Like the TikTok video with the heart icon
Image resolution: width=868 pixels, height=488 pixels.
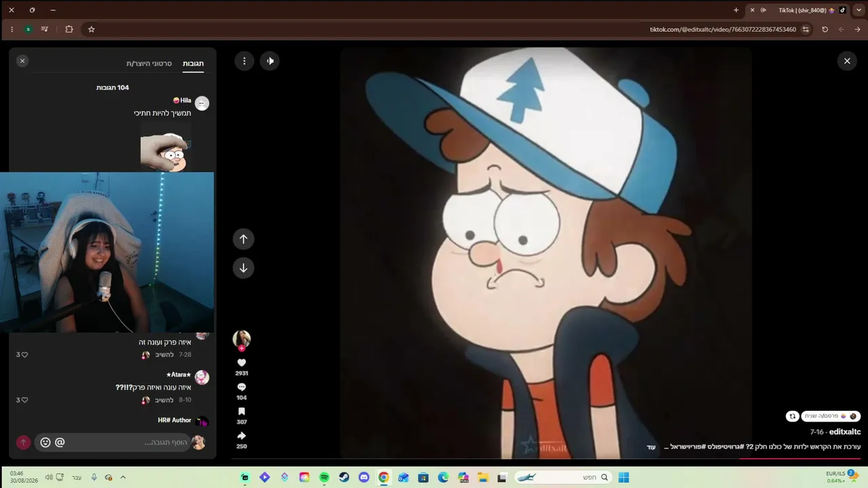pyautogui.click(x=241, y=363)
